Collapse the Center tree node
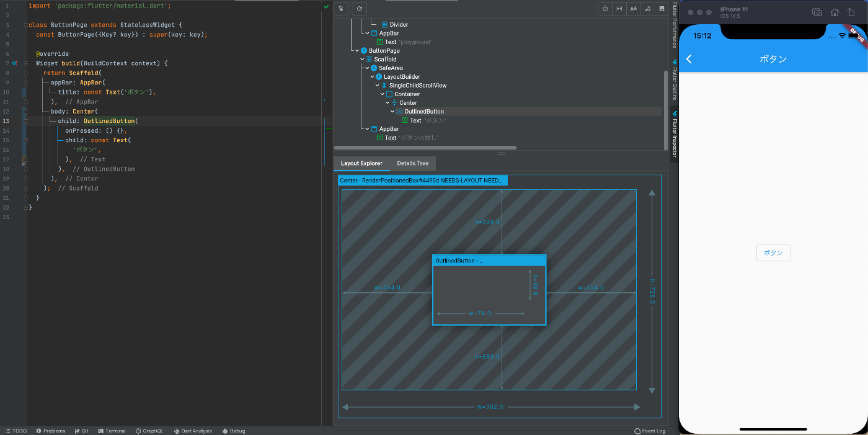The height and width of the screenshot is (435, 868). pos(387,103)
